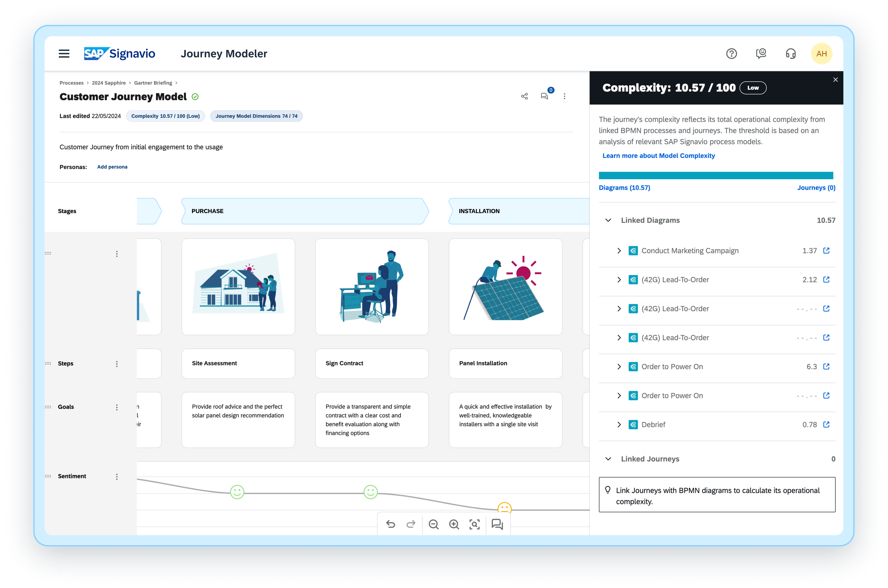This screenshot has width=888, height=588.
Task: Click the undo arrow in bottom toolbar
Action: pos(390,524)
